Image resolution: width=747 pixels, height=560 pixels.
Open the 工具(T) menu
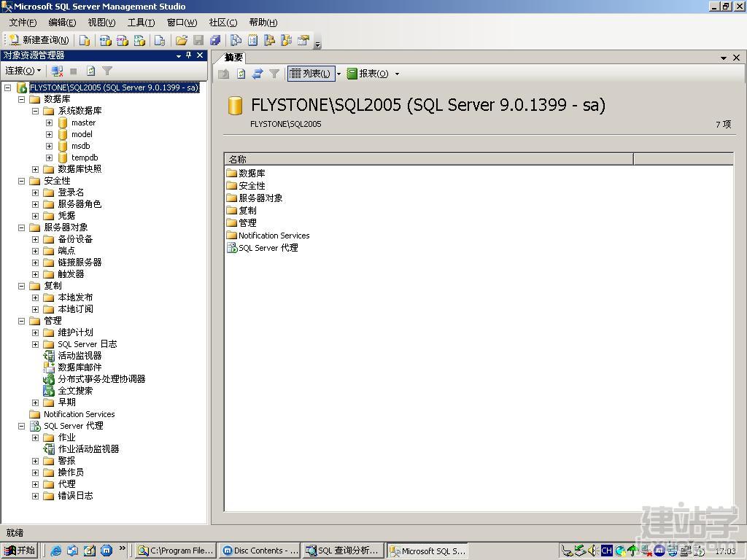coord(141,23)
